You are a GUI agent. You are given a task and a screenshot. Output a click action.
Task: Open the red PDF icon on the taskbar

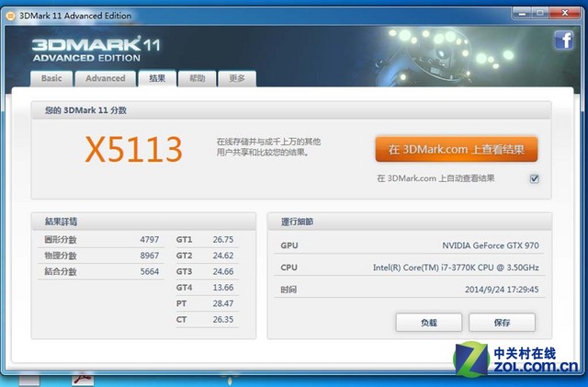[x=83, y=379]
